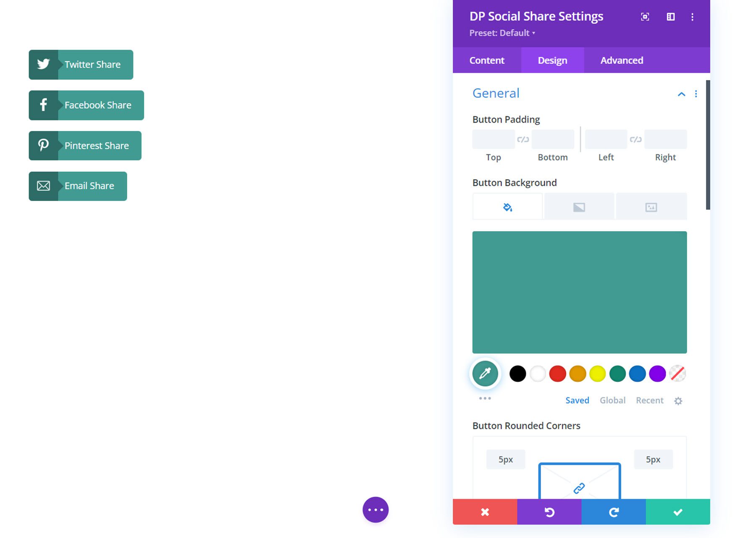Activate the eyedropper color picker tool
This screenshot has width=756, height=538.
coord(485,373)
